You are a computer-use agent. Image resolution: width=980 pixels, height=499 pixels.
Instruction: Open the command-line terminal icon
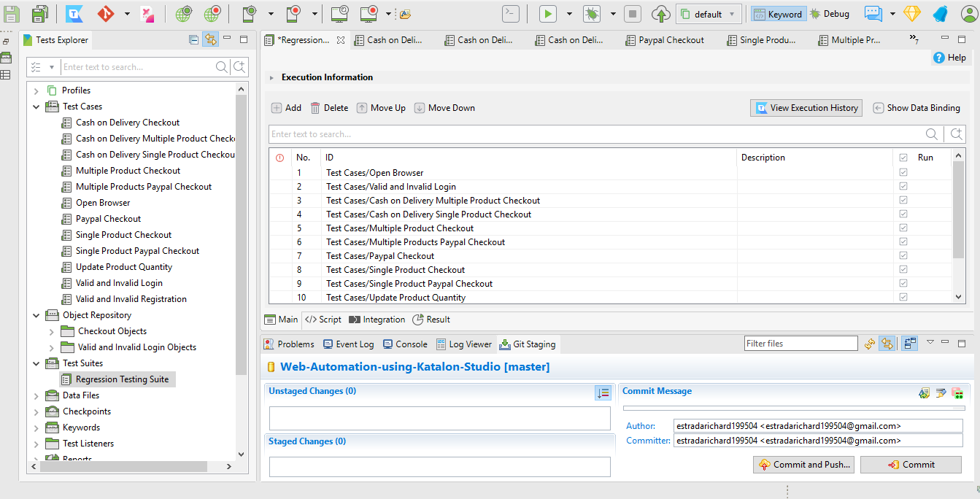pyautogui.click(x=512, y=13)
